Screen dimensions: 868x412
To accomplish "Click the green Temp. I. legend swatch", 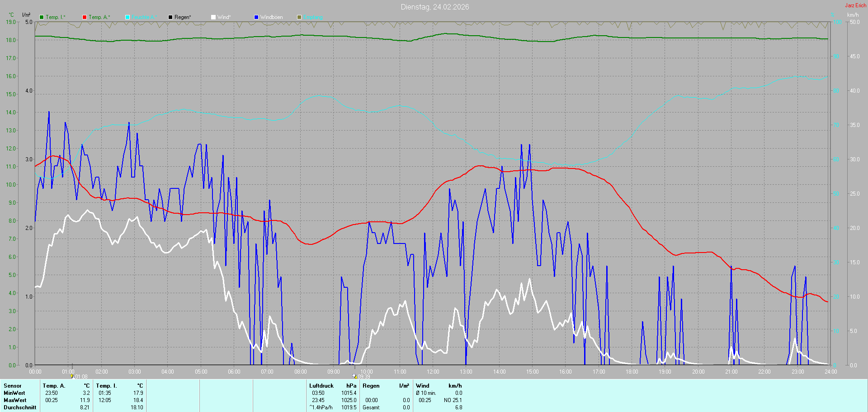I will click(42, 17).
